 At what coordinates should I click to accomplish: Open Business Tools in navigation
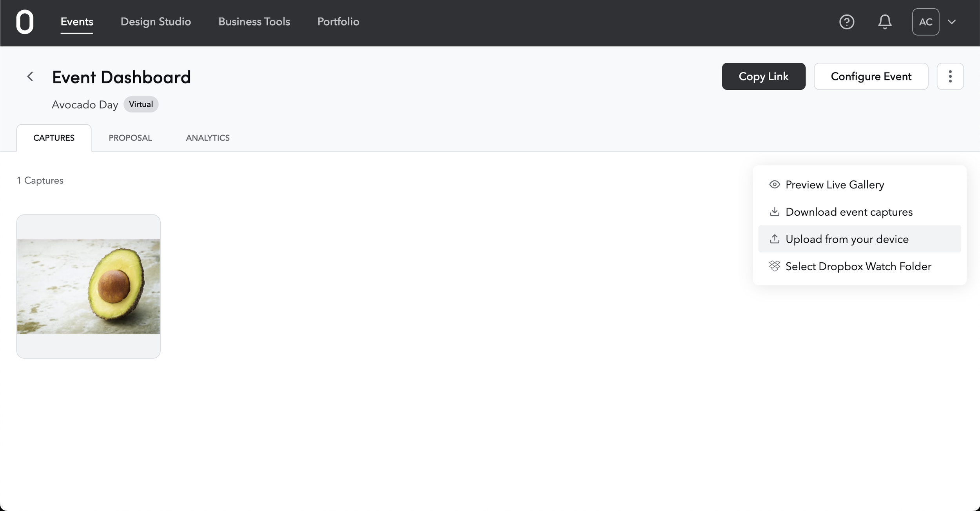(x=254, y=22)
